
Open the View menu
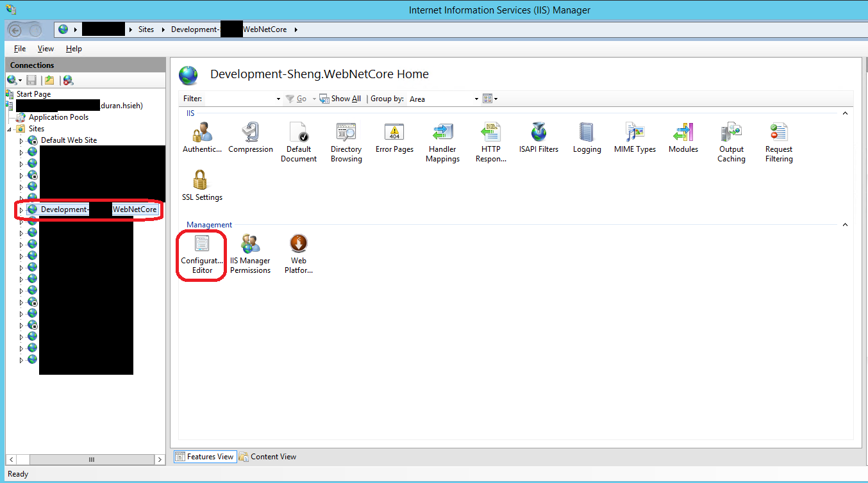tap(46, 49)
